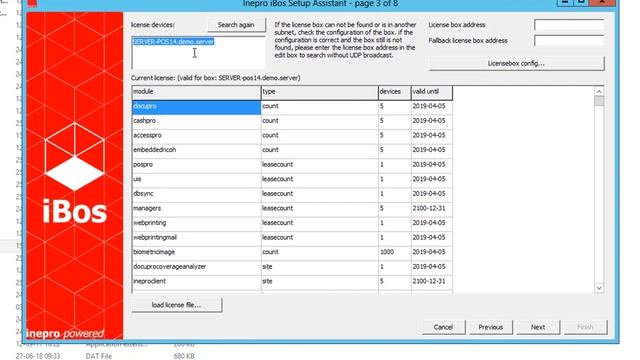
Task: Select the webprintingmail module row
Action: click(x=292, y=238)
